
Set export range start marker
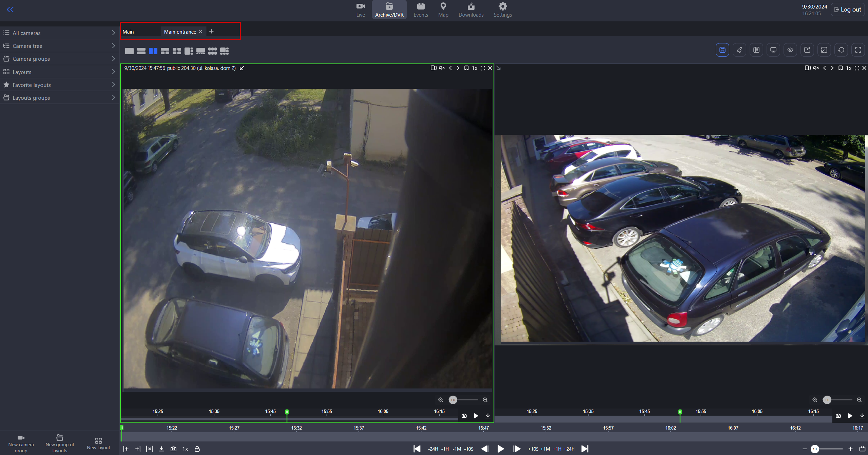pyautogui.click(x=126, y=449)
